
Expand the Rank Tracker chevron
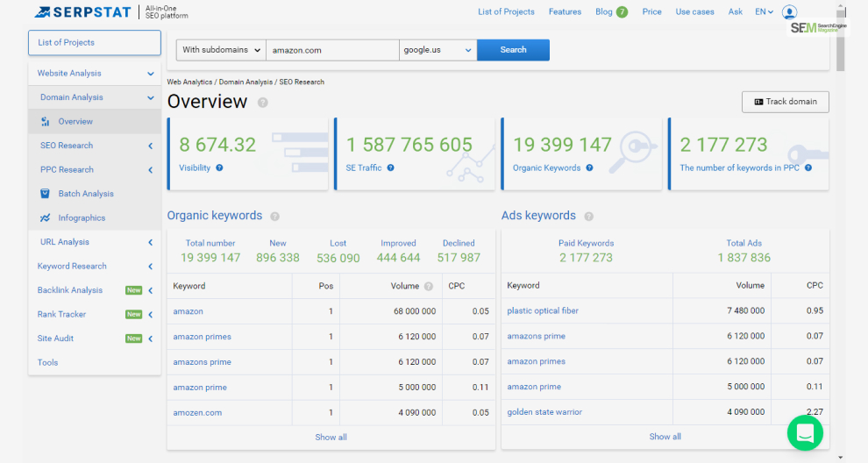[x=151, y=315]
